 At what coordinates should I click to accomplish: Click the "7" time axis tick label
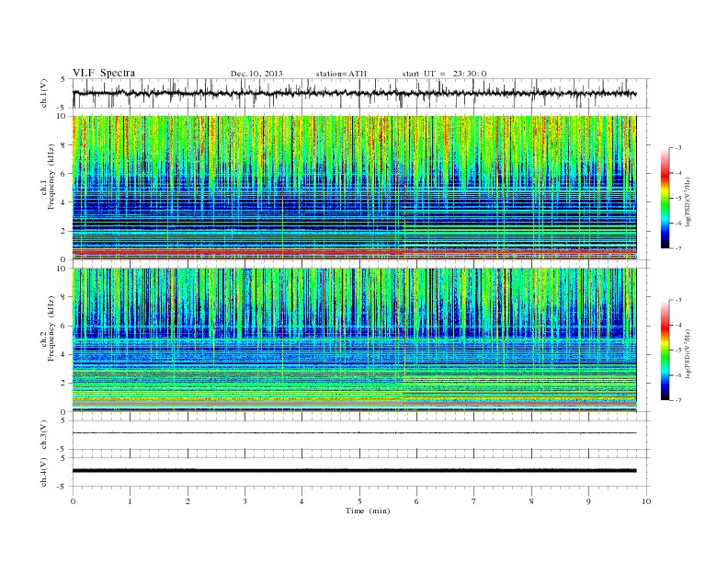[473, 501]
